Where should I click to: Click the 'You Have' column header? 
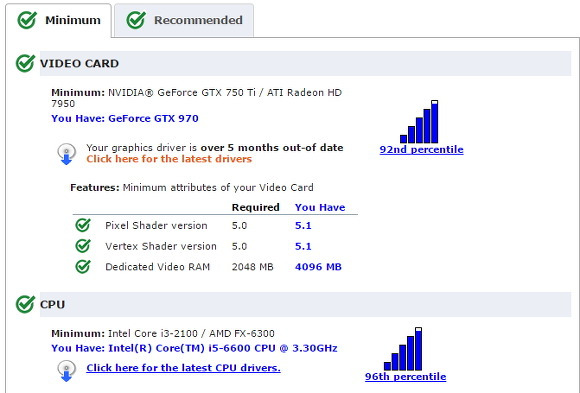(x=320, y=207)
